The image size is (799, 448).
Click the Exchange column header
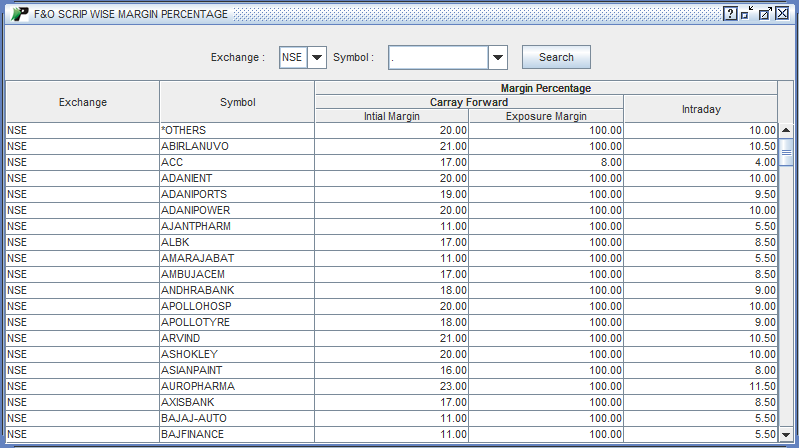coord(82,102)
